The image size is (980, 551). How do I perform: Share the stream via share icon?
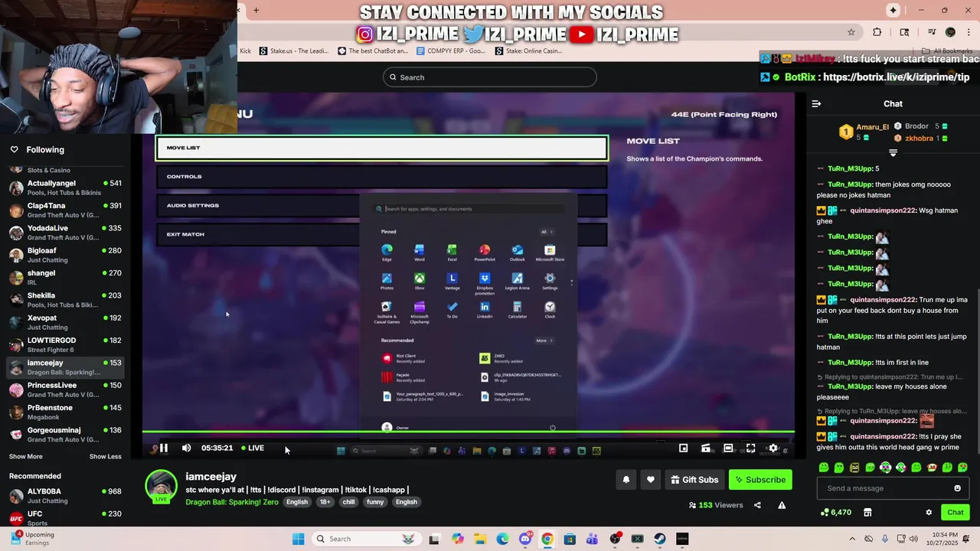(757, 505)
